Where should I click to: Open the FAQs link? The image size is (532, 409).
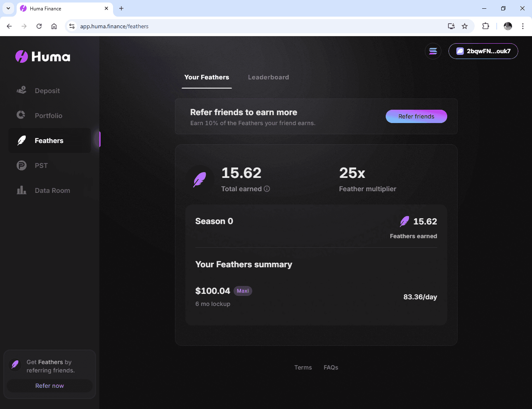click(331, 367)
